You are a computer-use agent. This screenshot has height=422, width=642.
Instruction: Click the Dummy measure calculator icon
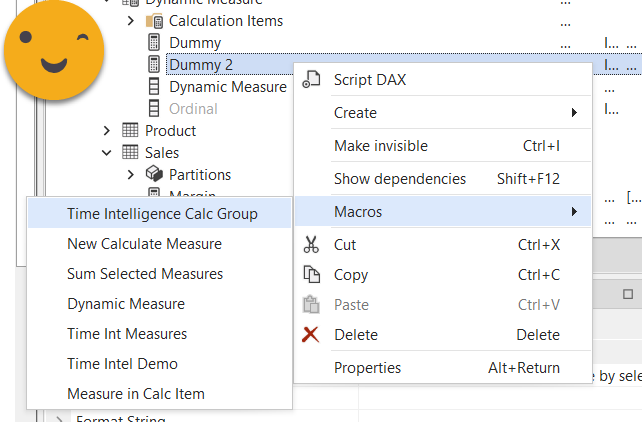(154, 43)
